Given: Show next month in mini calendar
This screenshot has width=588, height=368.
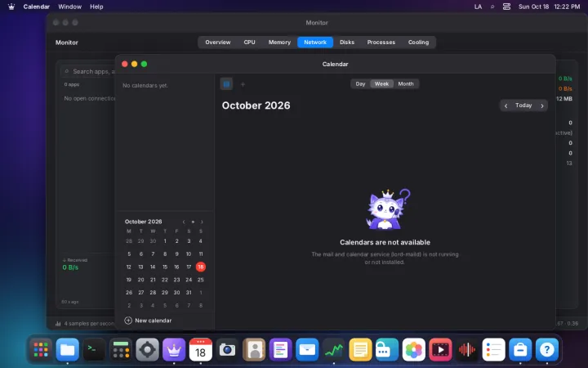Looking at the screenshot, I should [x=202, y=222].
